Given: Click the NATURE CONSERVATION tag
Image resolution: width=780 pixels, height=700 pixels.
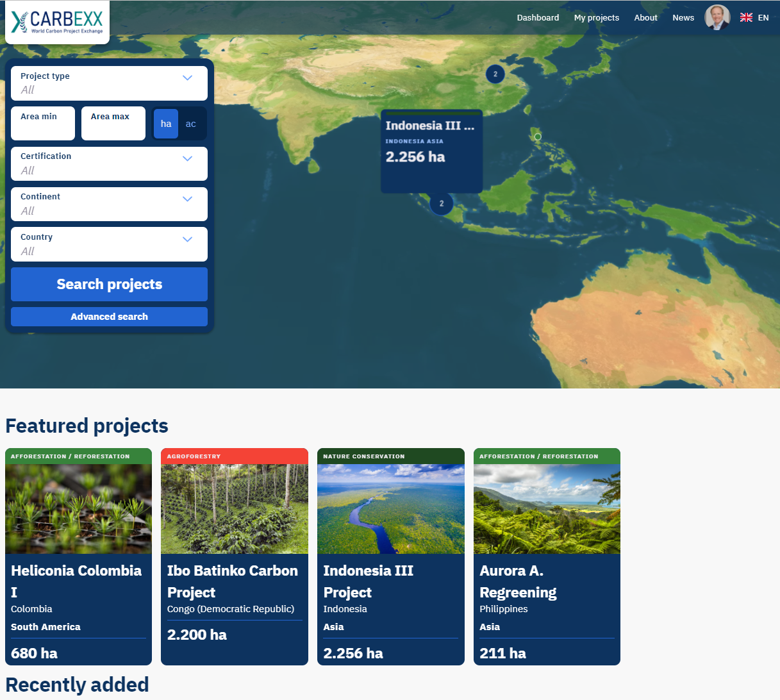Looking at the screenshot, I should [364, 456].
